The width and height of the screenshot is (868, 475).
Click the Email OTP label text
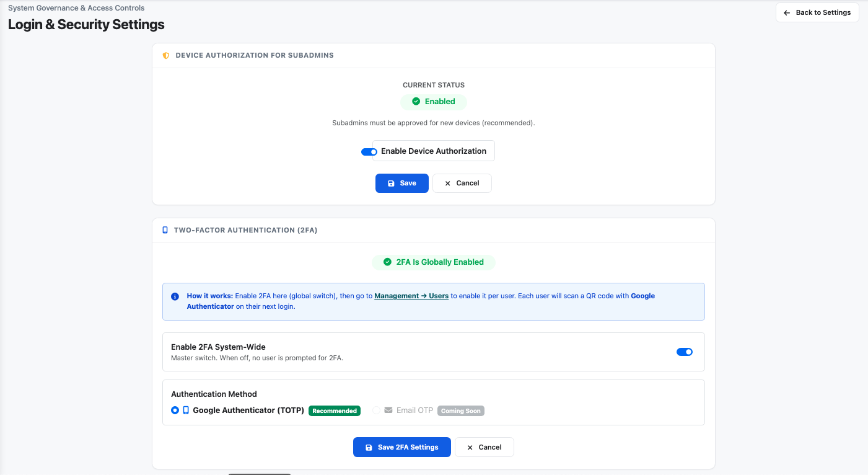415,411
